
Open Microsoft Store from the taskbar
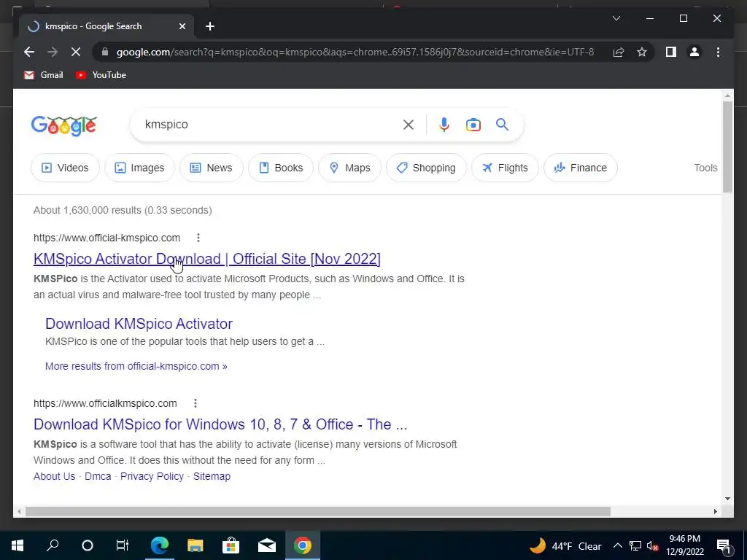231,545
